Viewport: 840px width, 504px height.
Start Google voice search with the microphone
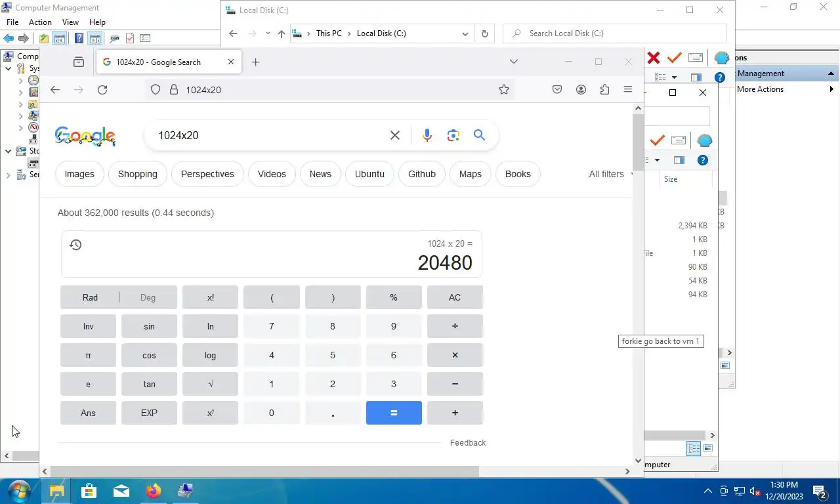click(x=427, y=135)
